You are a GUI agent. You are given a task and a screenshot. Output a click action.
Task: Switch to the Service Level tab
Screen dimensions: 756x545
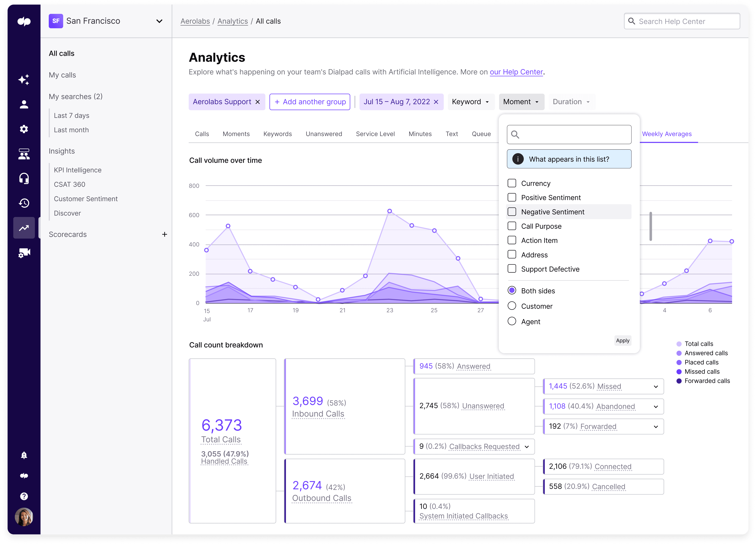point(375,134)
